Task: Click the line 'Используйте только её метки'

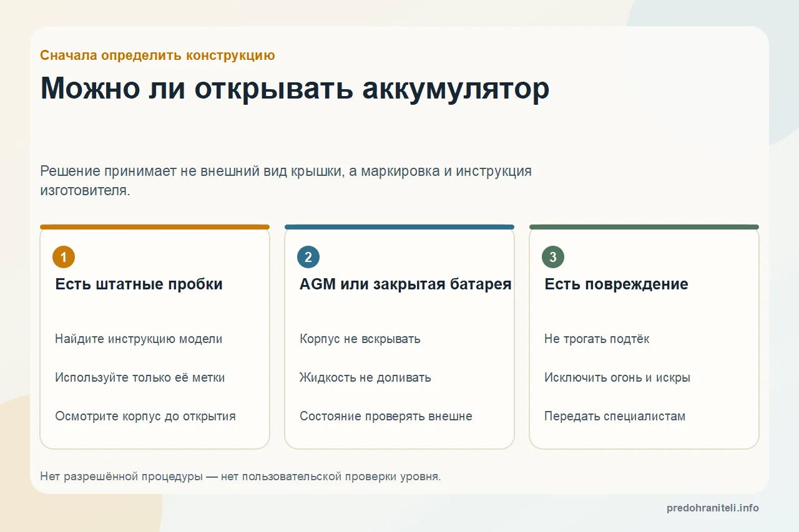Action: click(140, 378)
